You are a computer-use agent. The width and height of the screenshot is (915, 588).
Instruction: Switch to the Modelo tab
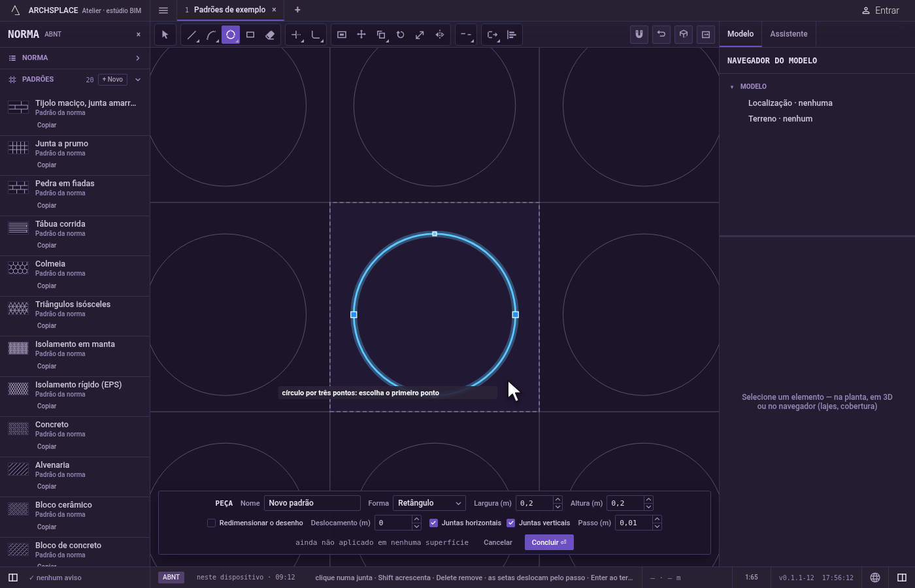[x=740, y=34]
